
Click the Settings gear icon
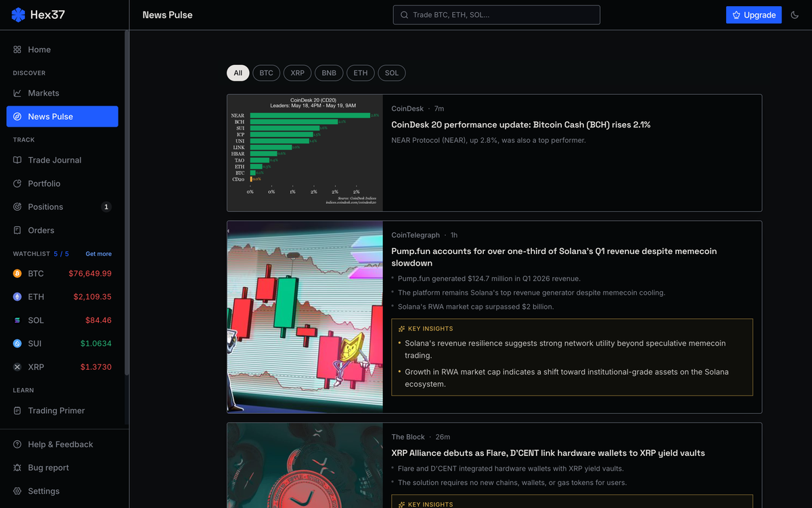(18, 491)
